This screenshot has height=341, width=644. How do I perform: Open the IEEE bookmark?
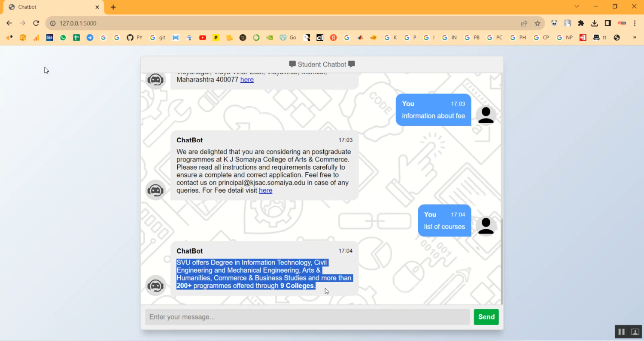50,38
